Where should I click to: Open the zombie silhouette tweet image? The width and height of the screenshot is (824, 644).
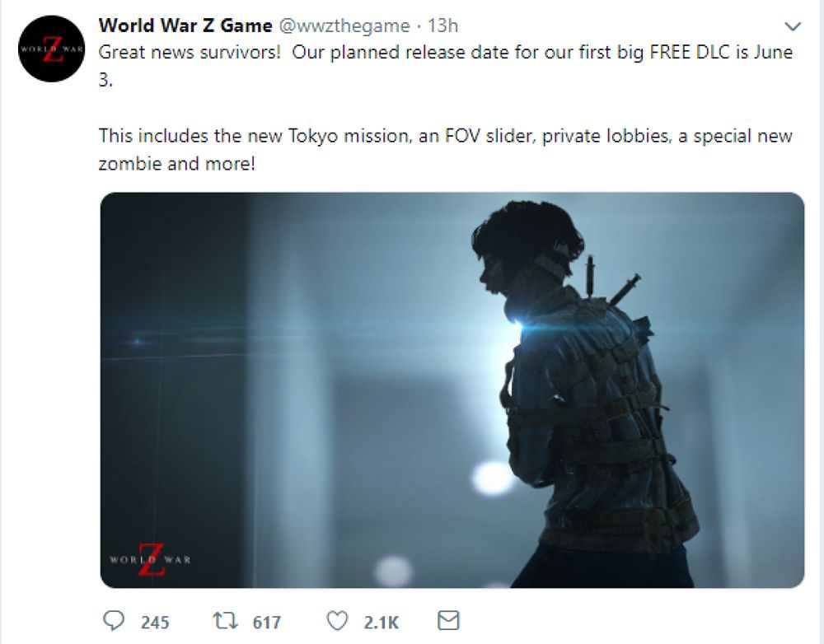click(452, 390)
